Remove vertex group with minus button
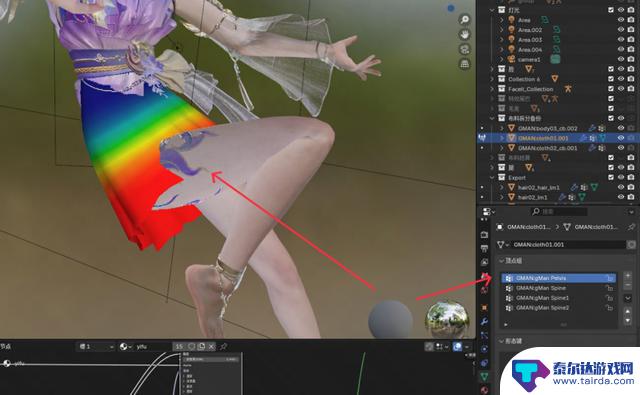The width and height of the screenshot is (640, 395). click(x=628, y=284)
